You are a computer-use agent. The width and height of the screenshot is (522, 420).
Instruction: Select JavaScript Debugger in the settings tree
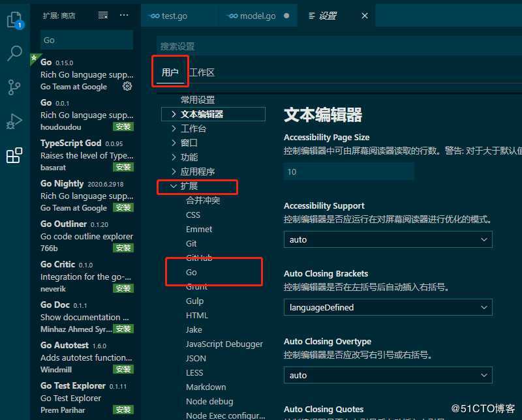pyautogui.click(x=224, y=344)
